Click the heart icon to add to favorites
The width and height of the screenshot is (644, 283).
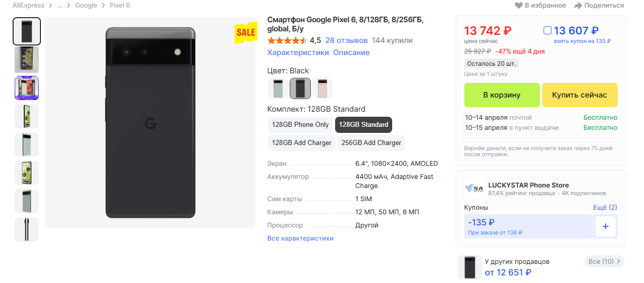tap(518, 6)
